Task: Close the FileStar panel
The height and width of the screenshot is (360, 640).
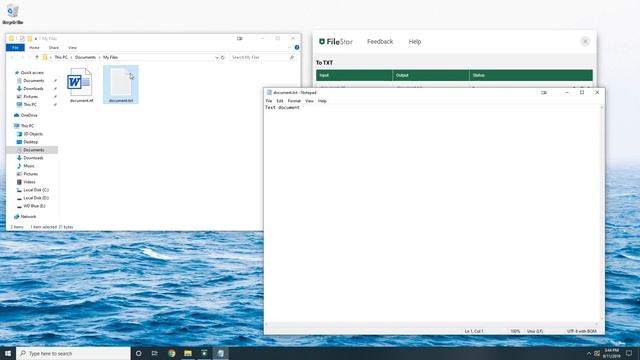Action: [585, 41]
